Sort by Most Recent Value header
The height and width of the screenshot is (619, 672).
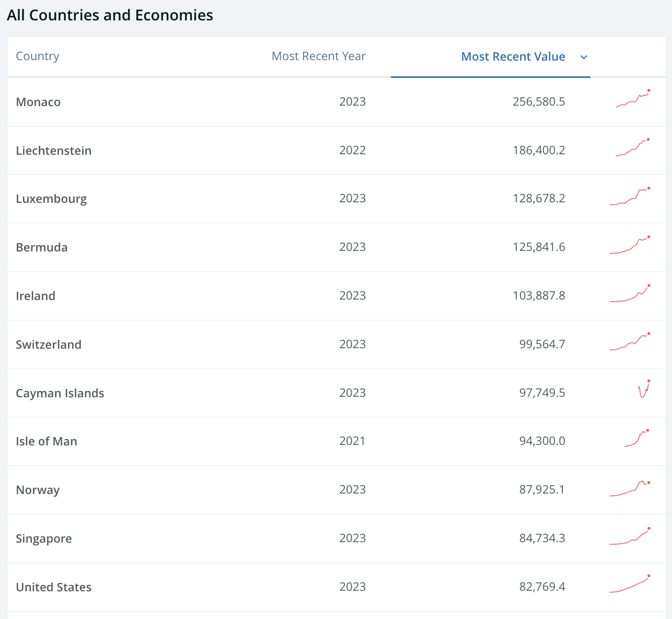(513, 56)
